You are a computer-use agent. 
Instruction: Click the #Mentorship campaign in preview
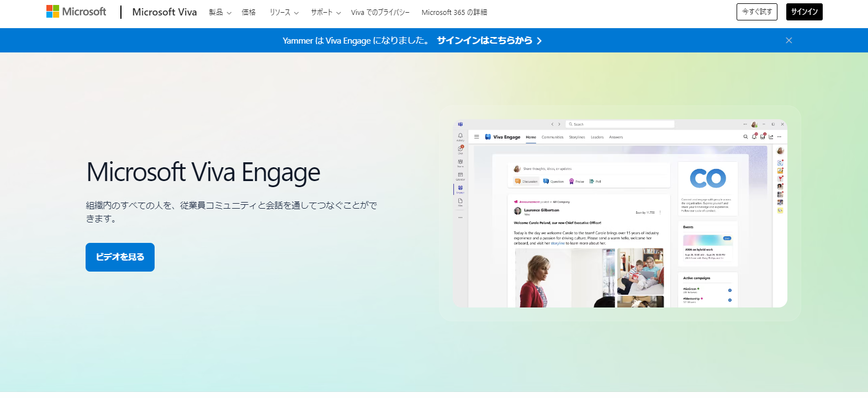pos(707,300)
